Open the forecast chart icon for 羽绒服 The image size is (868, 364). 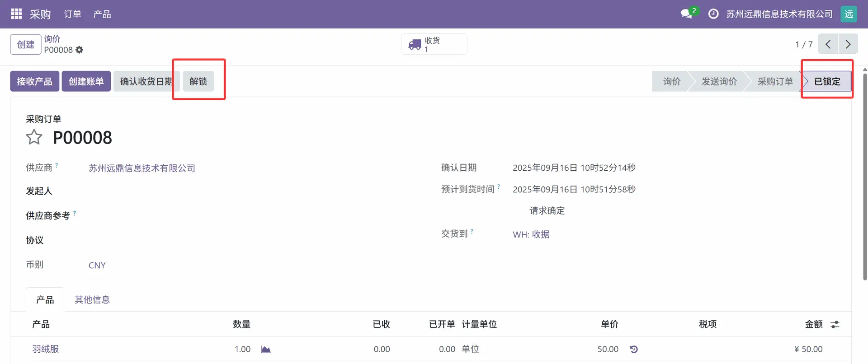point(266,349)
